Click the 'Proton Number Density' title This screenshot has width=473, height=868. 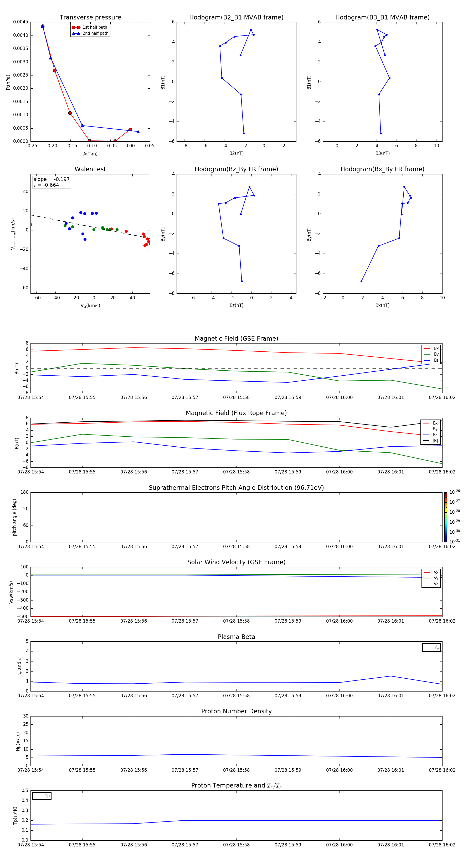pos(236,711)
